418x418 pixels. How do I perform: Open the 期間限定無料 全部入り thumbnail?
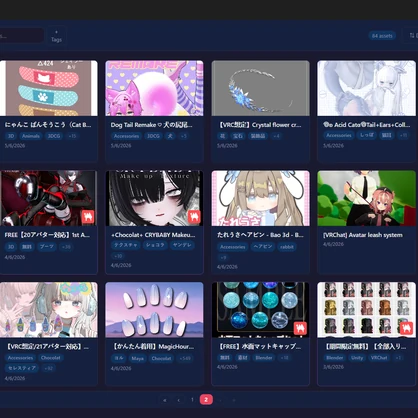[366, 310]
